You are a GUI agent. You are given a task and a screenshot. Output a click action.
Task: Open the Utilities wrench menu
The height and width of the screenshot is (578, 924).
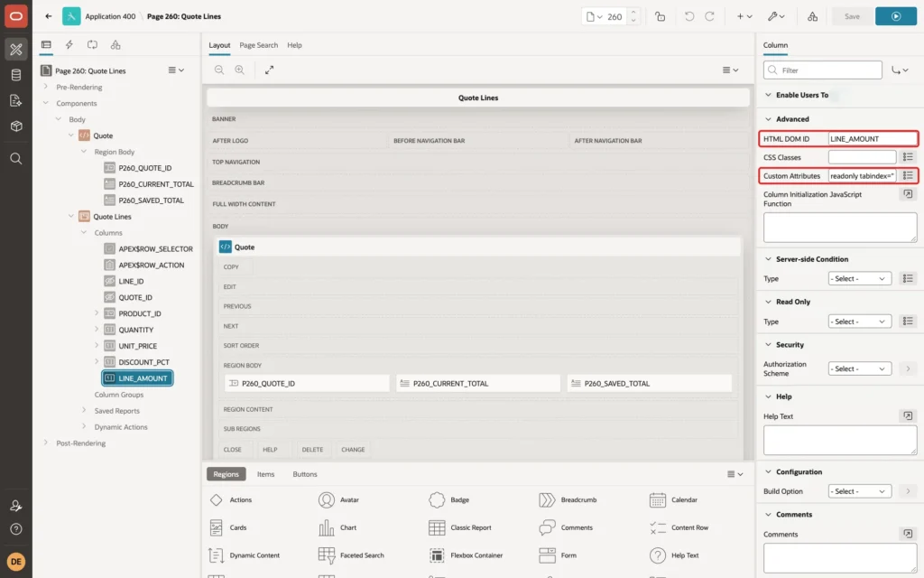[776, 16]
